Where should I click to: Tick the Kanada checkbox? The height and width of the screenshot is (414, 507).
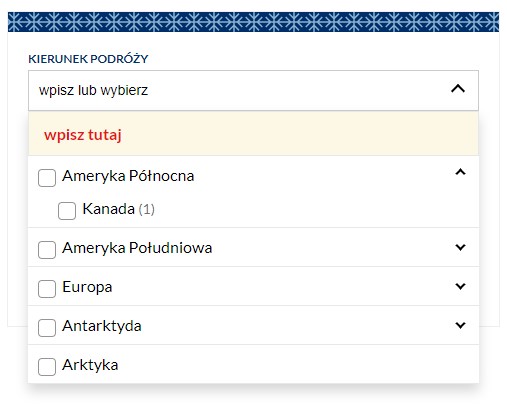click(67, 211)
